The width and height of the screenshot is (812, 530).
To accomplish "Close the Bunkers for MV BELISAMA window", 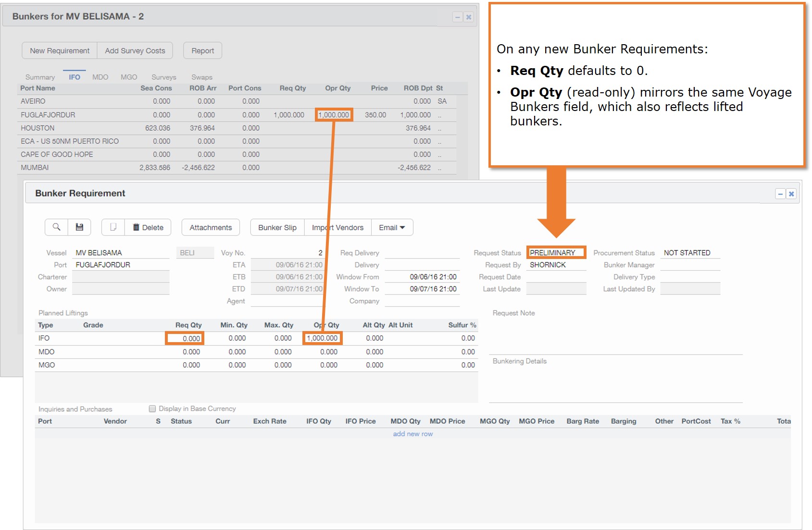I will tap(469, 17).
